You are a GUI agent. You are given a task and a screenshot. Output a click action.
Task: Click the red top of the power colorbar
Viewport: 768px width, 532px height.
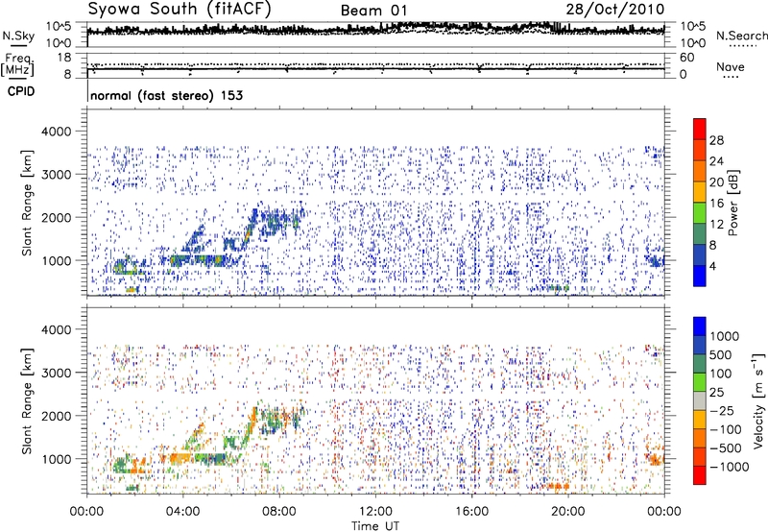coord(700,129)
